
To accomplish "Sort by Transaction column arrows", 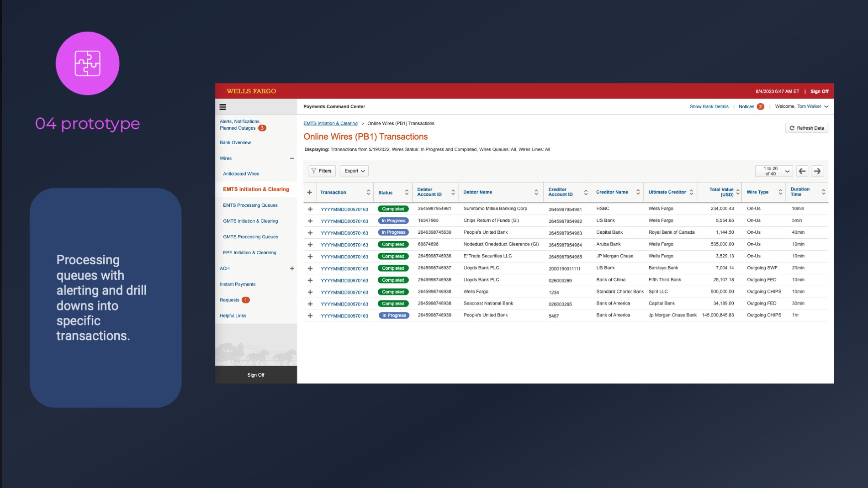I will (368, 193).
